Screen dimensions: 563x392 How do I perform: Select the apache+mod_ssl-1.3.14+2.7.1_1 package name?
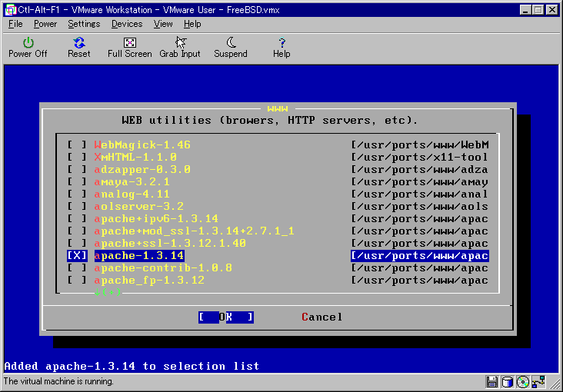pos(195,231)
